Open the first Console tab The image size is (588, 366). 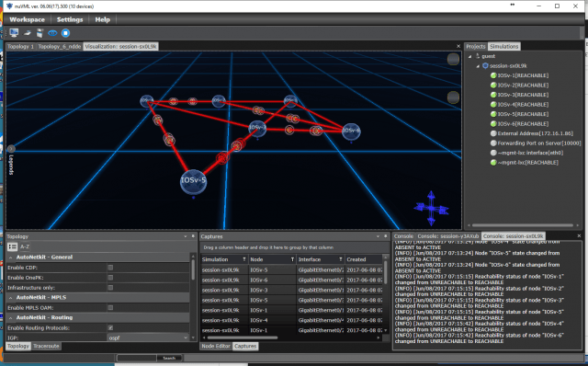[403, 236]
